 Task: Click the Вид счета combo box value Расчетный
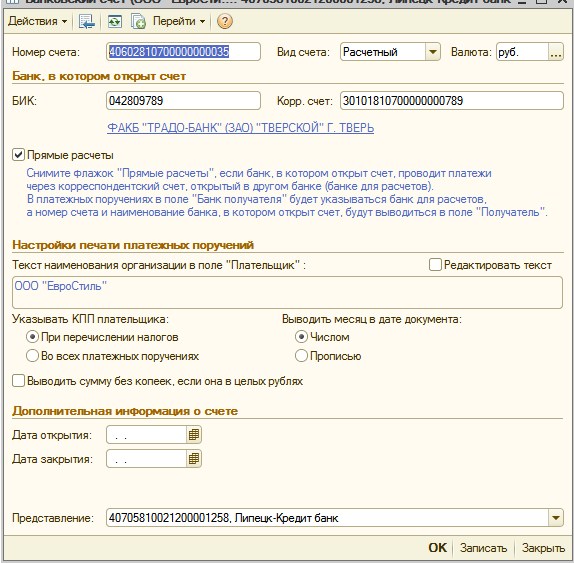tap(383, 52)
